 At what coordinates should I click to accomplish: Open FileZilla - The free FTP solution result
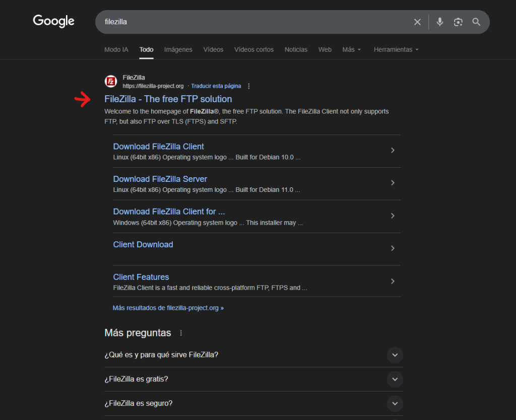point(168,99)
